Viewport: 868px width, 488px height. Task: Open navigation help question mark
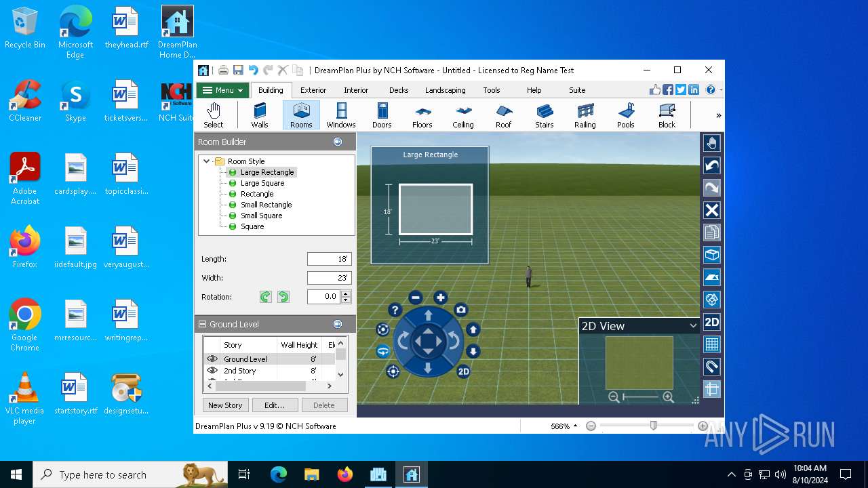click(395, 310)
